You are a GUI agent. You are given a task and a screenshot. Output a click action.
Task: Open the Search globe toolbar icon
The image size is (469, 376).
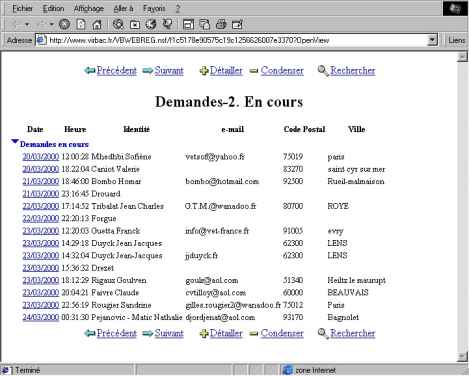point(118,24)
